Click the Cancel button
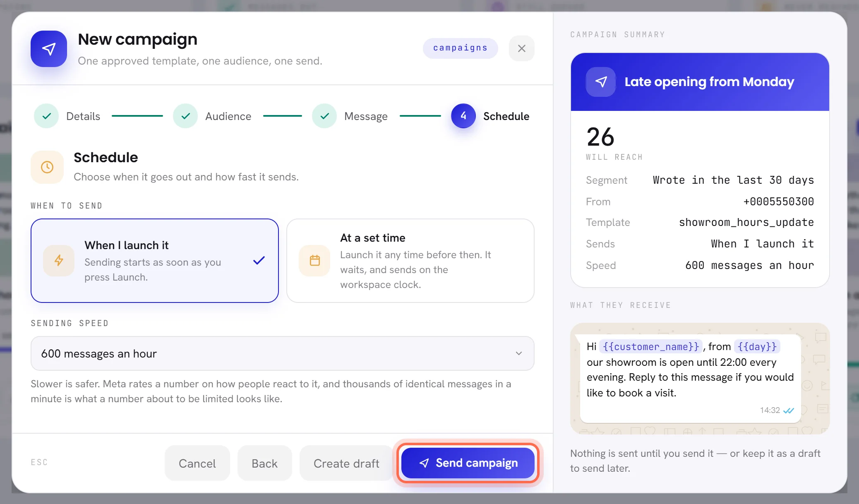Viewport: 859px width, 504px height. click(197, 463)
